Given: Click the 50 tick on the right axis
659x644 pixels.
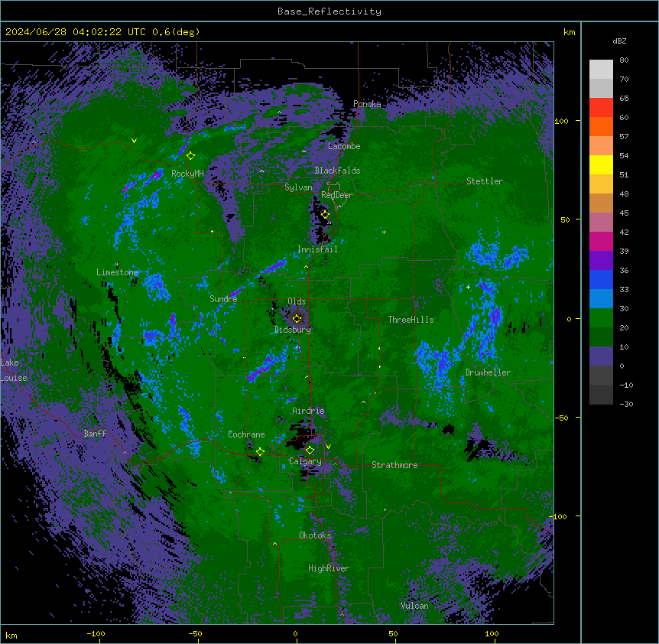Looking at the screenshot, I should tap(565, 220).
